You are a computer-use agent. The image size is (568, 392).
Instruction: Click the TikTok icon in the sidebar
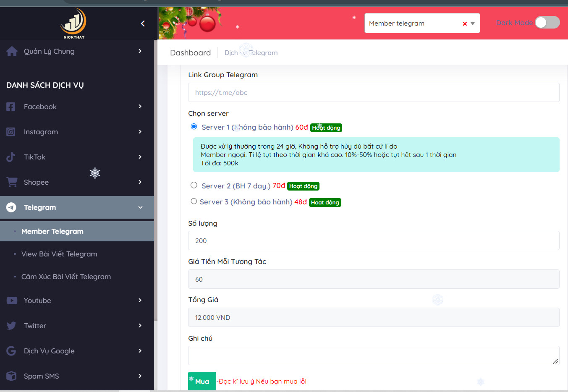[11, 157]
